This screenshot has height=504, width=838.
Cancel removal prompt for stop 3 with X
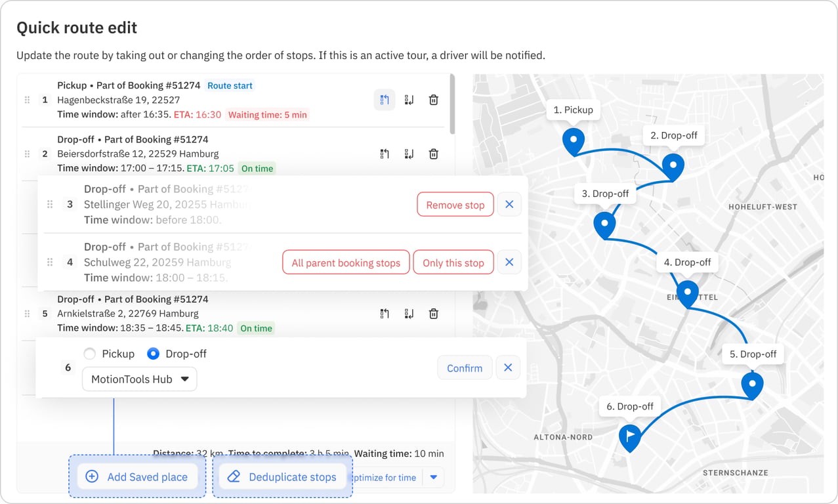point(509,205)
